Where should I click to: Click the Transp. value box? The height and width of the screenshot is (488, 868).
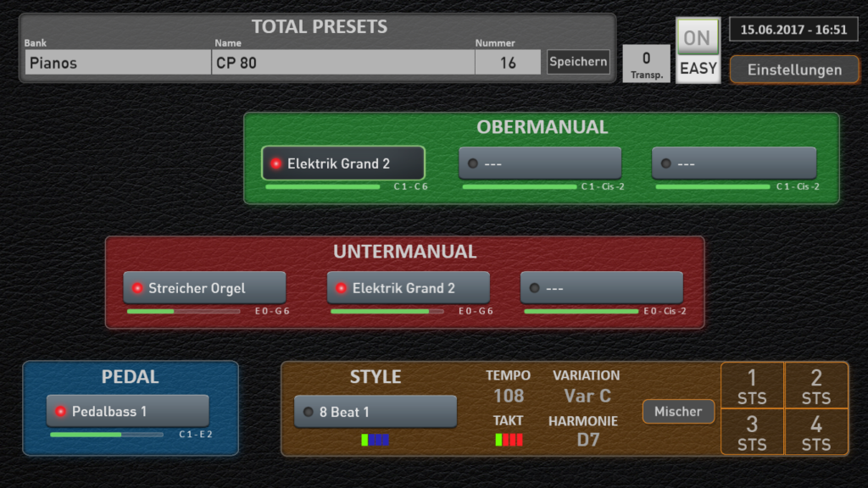point(646,64)
